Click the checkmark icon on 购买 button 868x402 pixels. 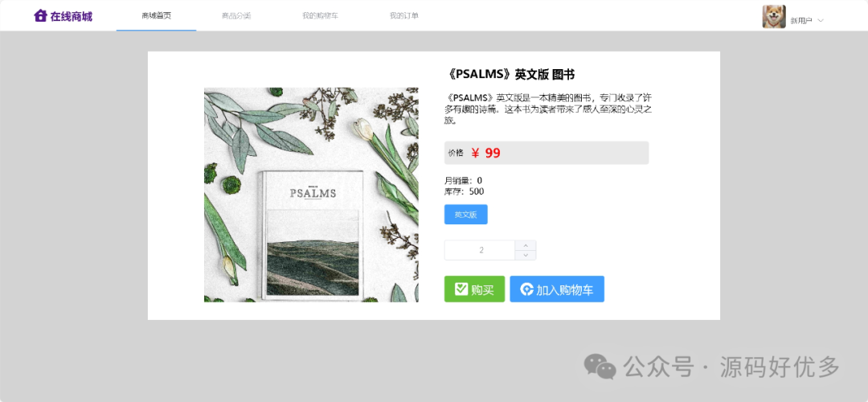(x=461, y=289)
